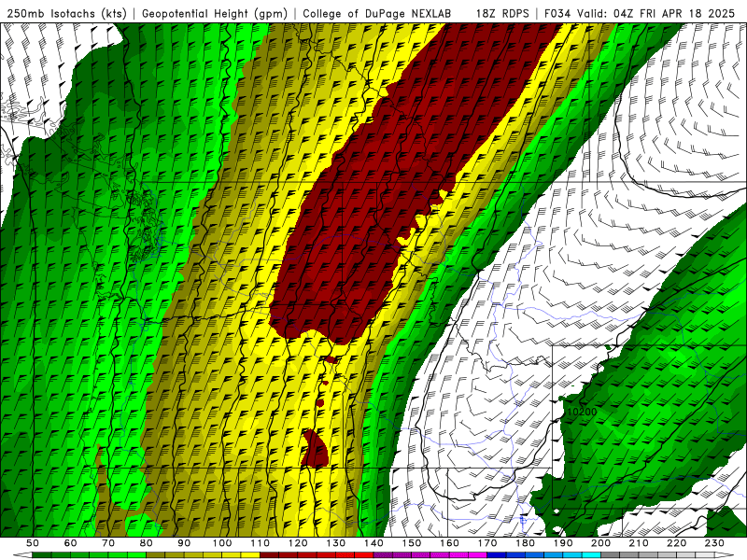This screenshot has height=560, width=747.
Task: Click the '250mb Isotachs (kts)' title text
Action: (66, 13)
